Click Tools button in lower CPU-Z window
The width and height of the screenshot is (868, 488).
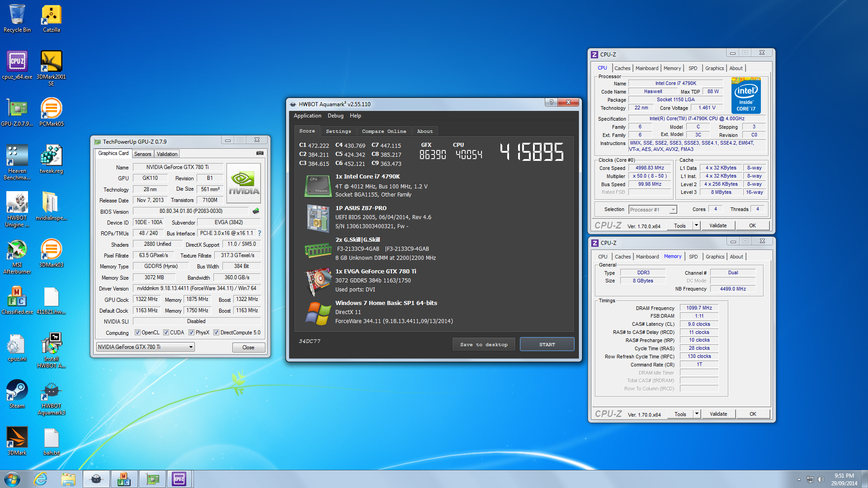(680, 414)
